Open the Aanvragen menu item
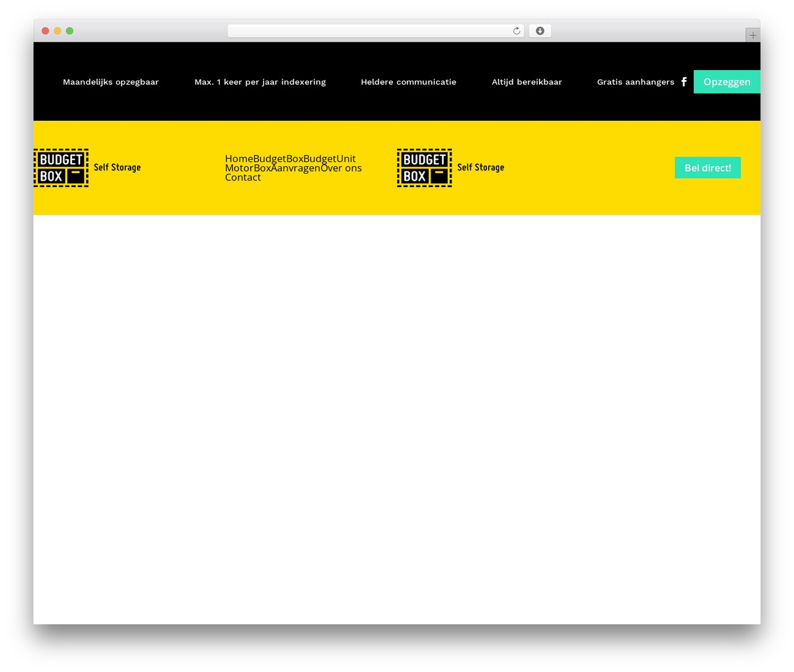 click(296, 168)
